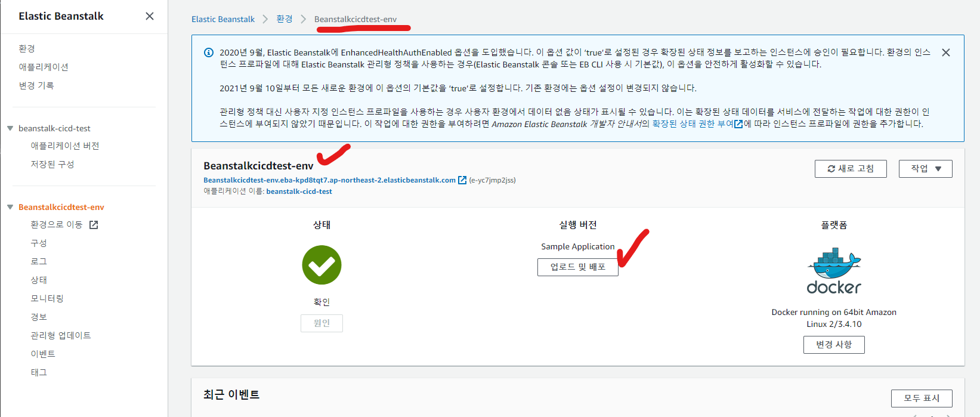The image size is (980, 417).
Task: Open 관리형 업데이트 in the sidebar
Action: click(x=61, y=335)
